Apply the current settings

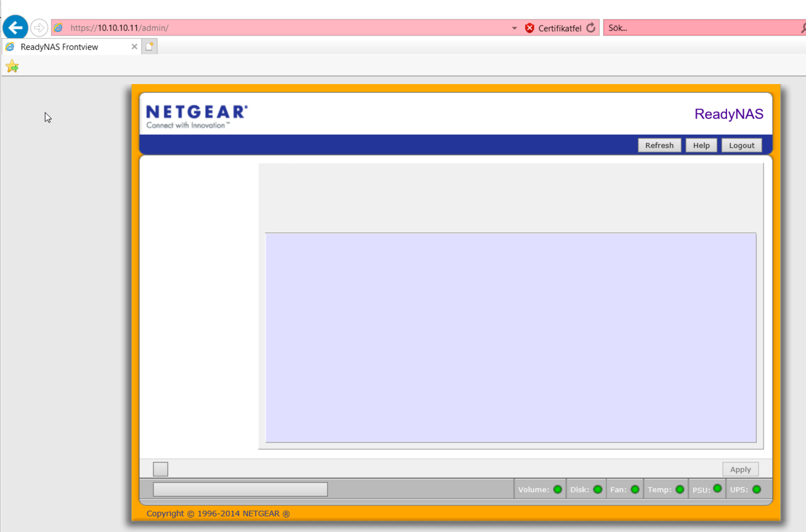[740, 469]
